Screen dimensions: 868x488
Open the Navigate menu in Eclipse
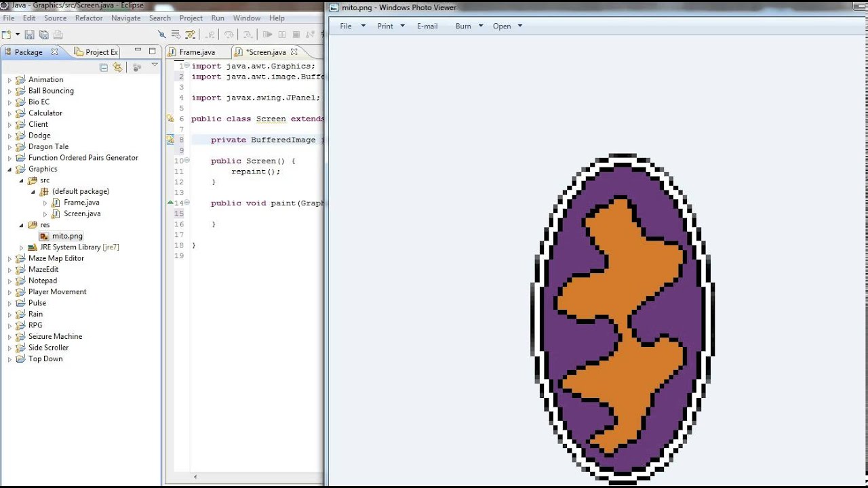point(125,18)
